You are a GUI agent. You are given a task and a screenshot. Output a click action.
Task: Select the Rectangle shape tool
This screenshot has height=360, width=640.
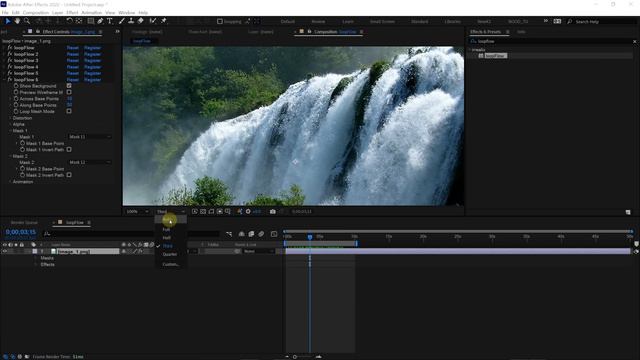[x=91, y=21]
